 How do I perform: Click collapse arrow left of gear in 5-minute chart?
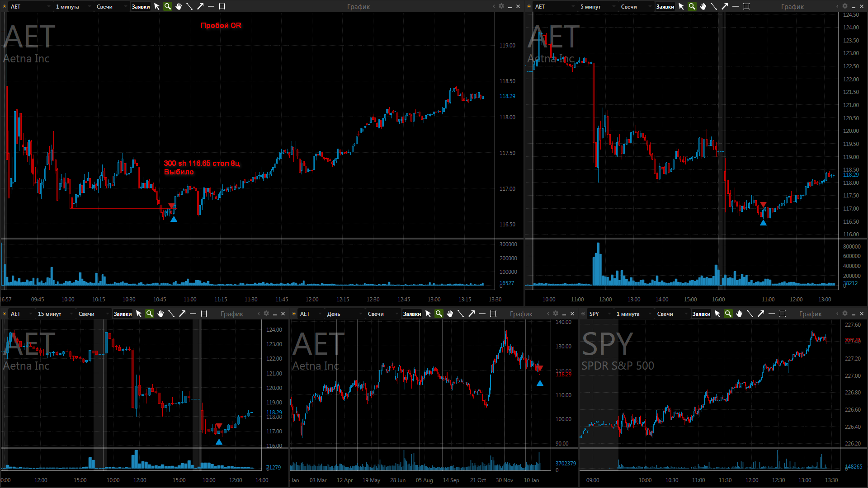click(837, 6)
